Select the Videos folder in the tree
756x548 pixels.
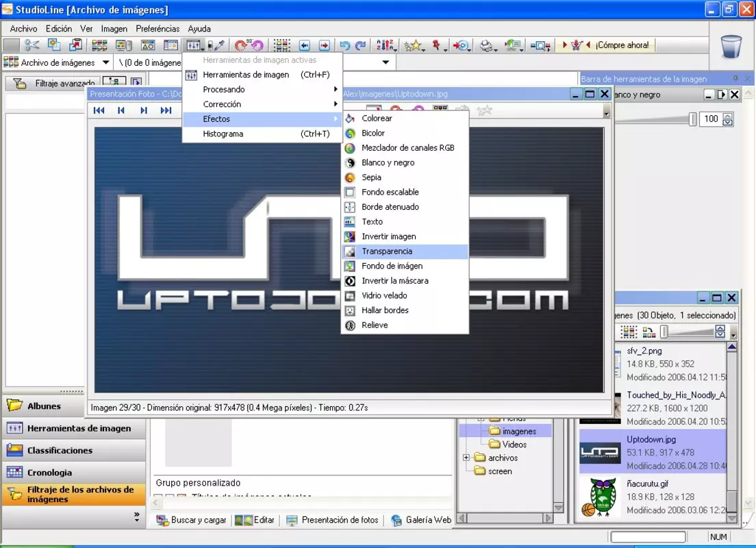pyautogui.click(x=508, y=445)
